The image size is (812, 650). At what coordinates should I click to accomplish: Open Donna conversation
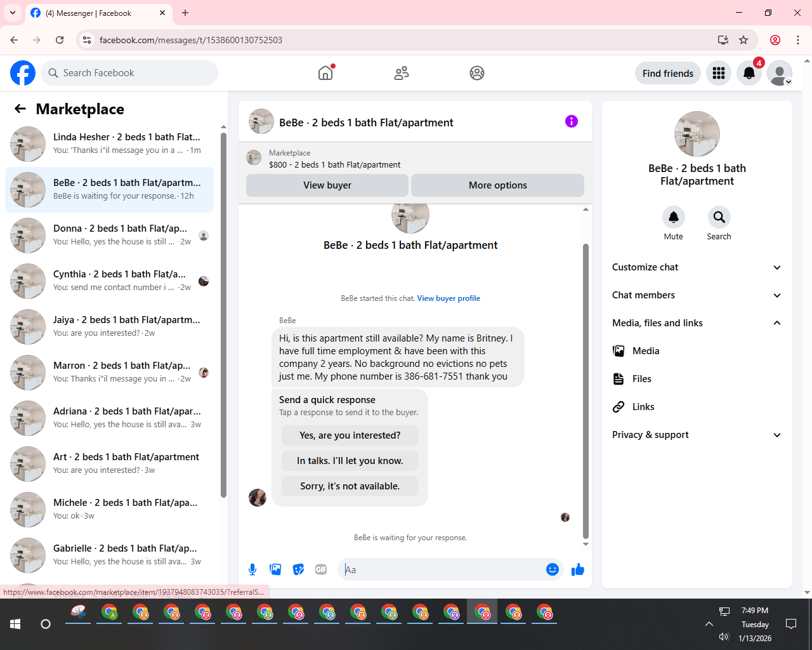[110, 235]
